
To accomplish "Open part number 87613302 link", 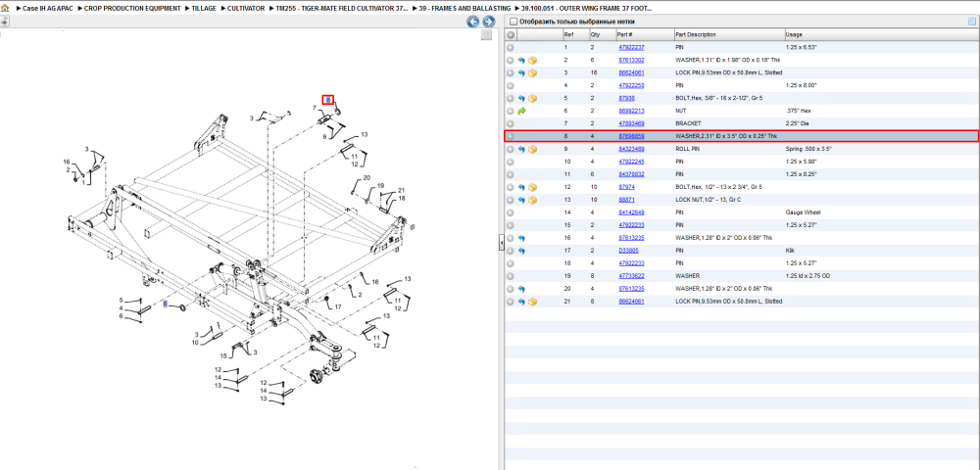I will point(631,61).
